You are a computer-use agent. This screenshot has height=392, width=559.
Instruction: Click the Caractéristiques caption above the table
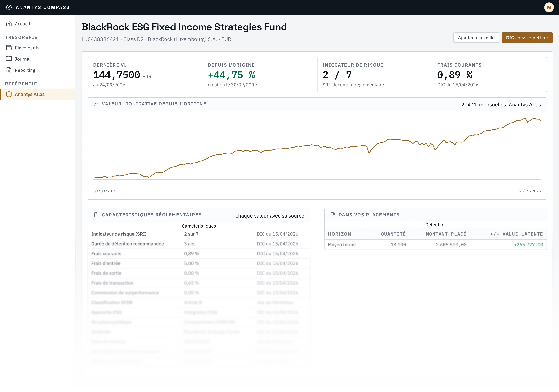coord(199,226)
